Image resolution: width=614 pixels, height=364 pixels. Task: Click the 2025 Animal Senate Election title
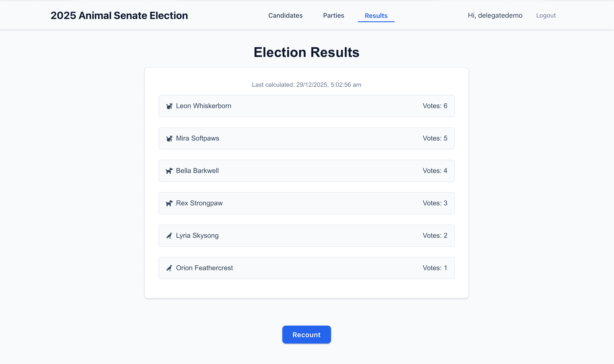[119, 15]
